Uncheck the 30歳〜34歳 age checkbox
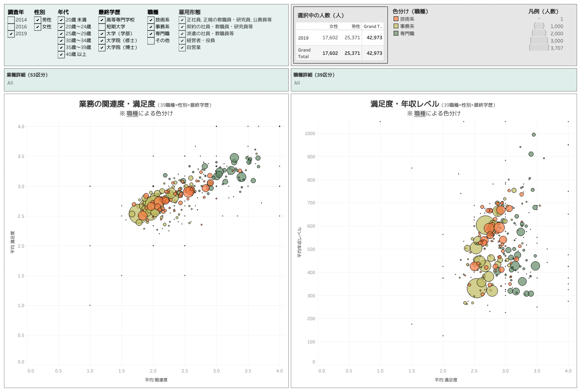Viewport: 581px width, 392px height. (x=61, y=41)
